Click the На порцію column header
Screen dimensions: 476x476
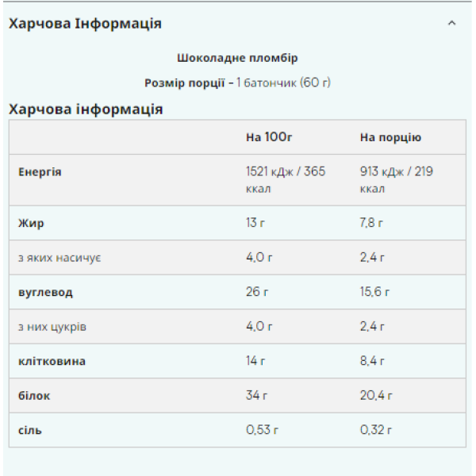pyautogui.click(x=390, y=137)
